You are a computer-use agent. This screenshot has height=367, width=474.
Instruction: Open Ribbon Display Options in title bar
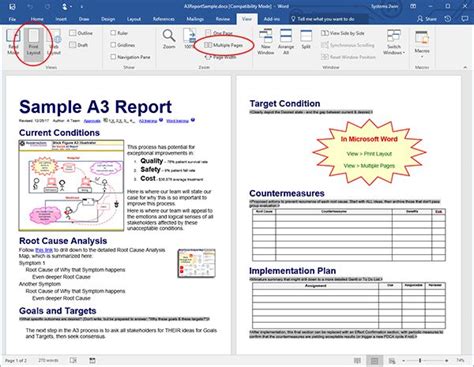(x=413, y=6)
